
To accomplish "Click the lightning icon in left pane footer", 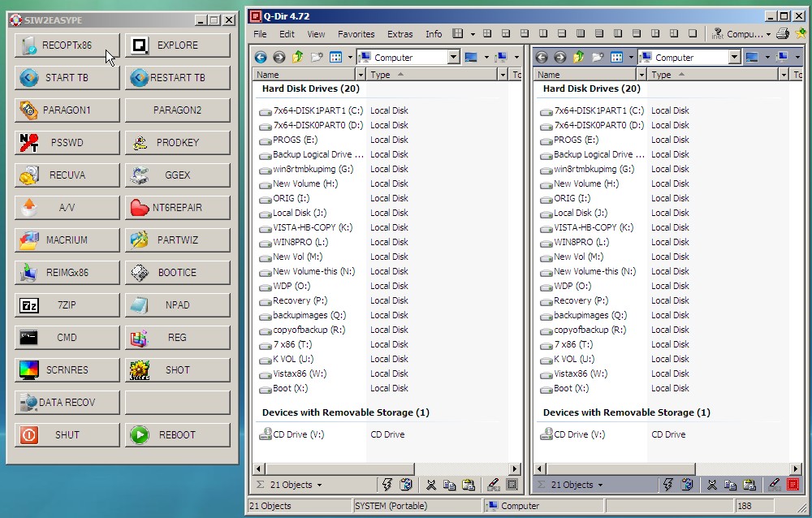I will pos(387,485).
